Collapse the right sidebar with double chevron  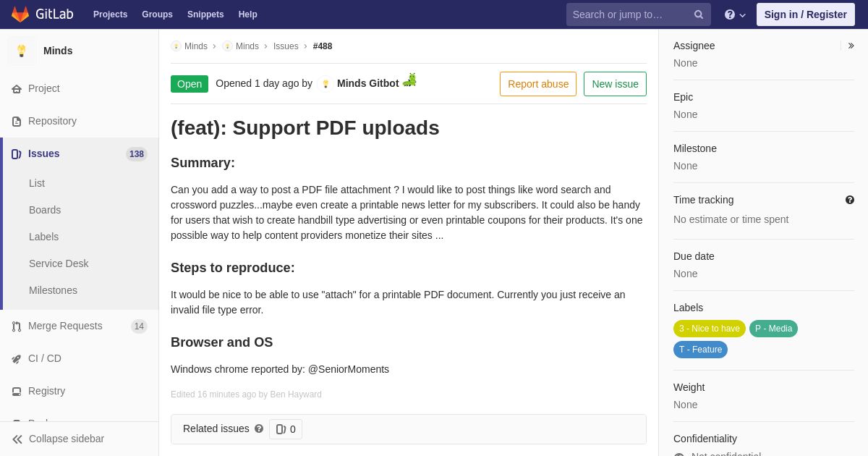tap(851, 46)
